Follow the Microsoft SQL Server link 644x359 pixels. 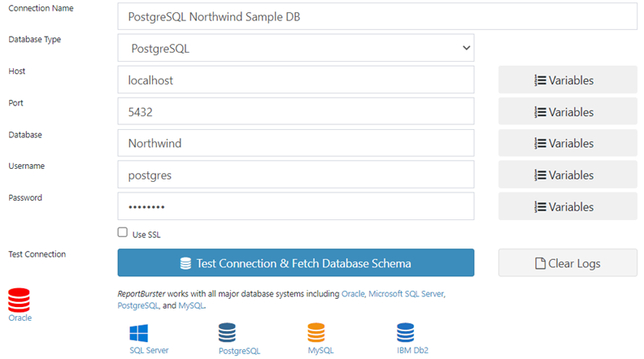tap(407, 293)
